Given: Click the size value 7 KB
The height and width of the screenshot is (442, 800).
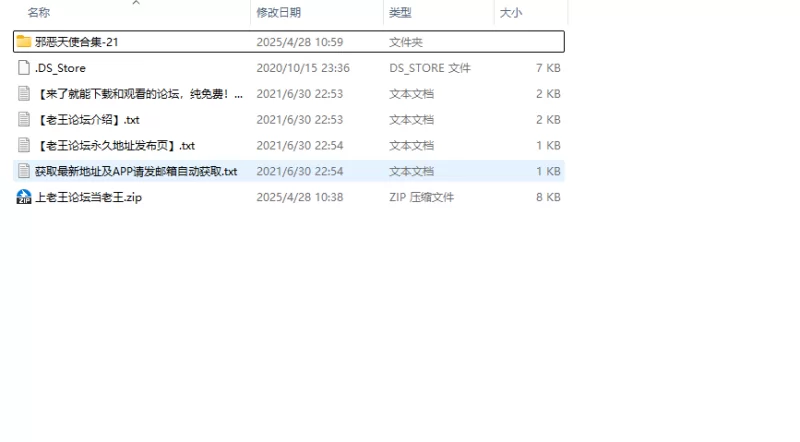Looking at the screenshot, I should point(548,68).
